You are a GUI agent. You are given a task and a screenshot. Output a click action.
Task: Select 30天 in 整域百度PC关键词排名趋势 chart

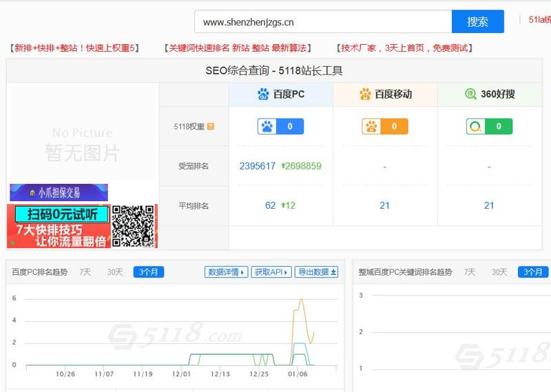coord(499,272)
